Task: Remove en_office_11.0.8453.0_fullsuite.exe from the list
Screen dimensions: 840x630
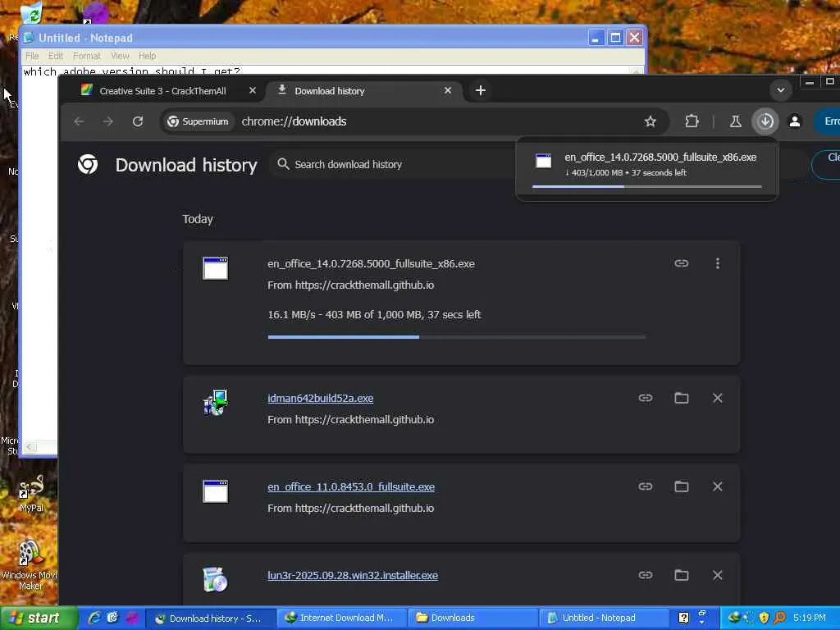Action: point(717,486)
